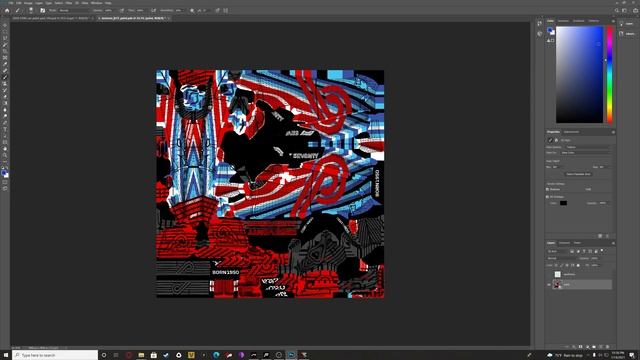Image resolution: width=640 pixels, height=360 pixels.
Task: Open the layer blend mode dropdown
Action: point(561,258)
